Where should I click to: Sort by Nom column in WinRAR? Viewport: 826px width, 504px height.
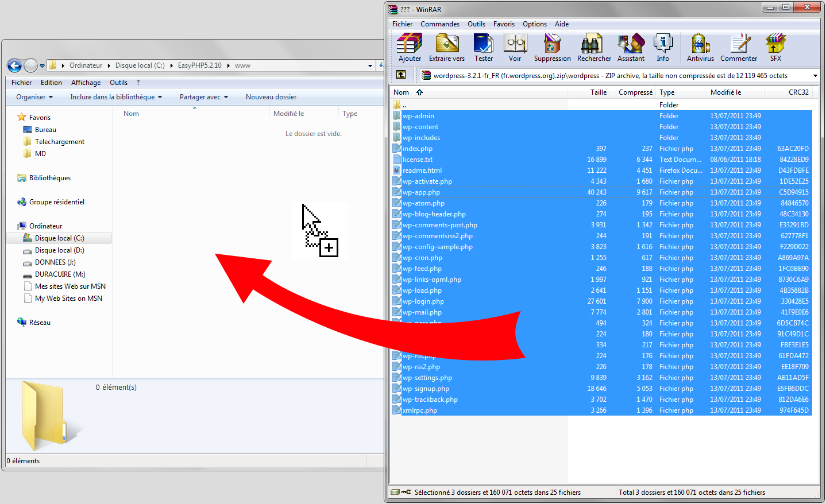click(479, 92)
